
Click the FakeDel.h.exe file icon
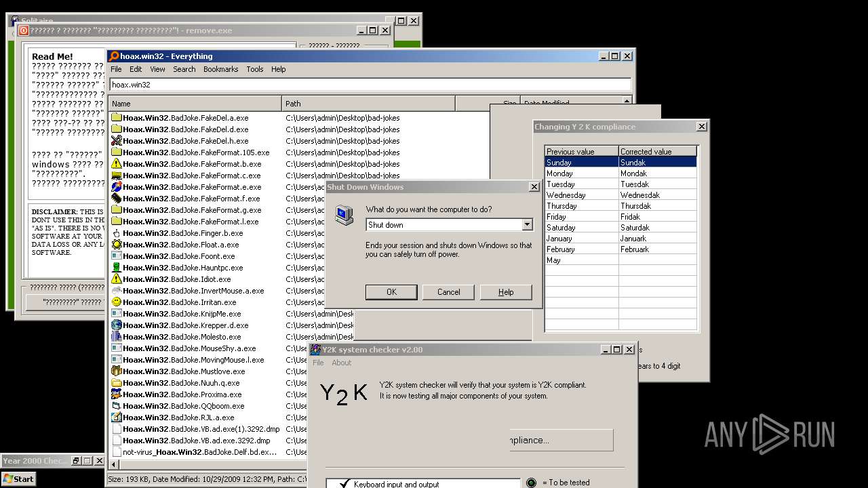click(116, 141)
